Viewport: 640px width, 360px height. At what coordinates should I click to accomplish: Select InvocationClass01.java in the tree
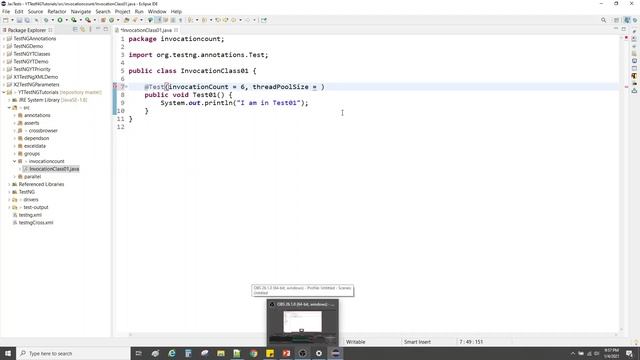pyautogui.click(x=54, y=169)
